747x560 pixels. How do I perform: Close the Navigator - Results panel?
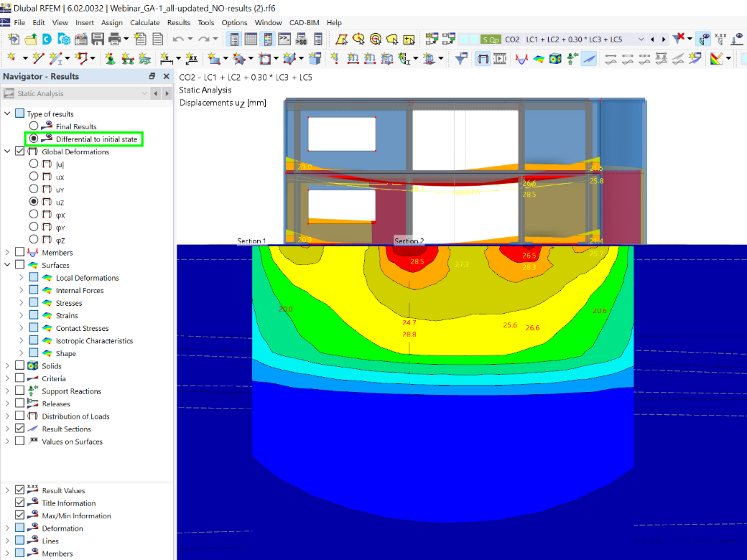click(166, 76)
